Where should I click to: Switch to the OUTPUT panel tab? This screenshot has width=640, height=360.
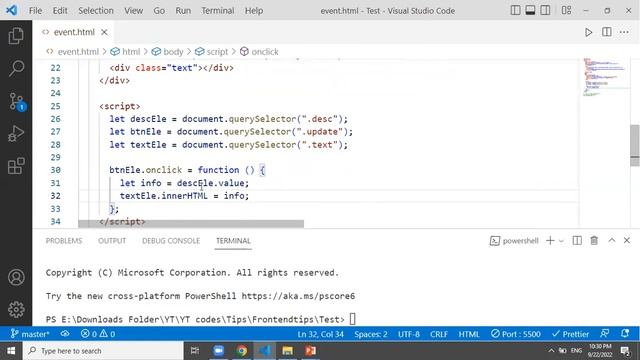(112, 241)
